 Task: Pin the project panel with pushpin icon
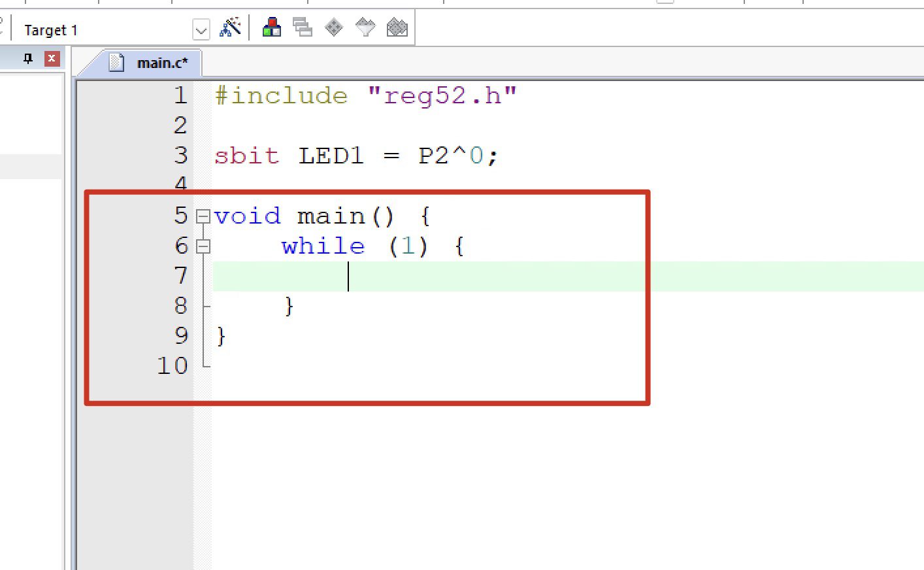coord(27,59)
